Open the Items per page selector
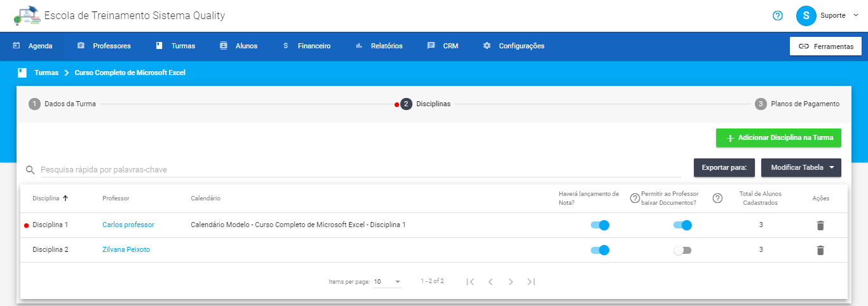 388,282
